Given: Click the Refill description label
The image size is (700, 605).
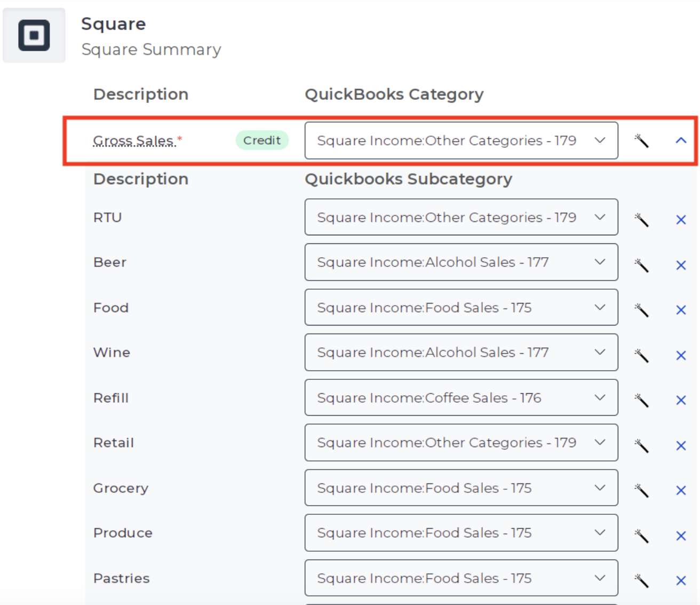Looking at the screenshot, I should click(x=111, y=397).
